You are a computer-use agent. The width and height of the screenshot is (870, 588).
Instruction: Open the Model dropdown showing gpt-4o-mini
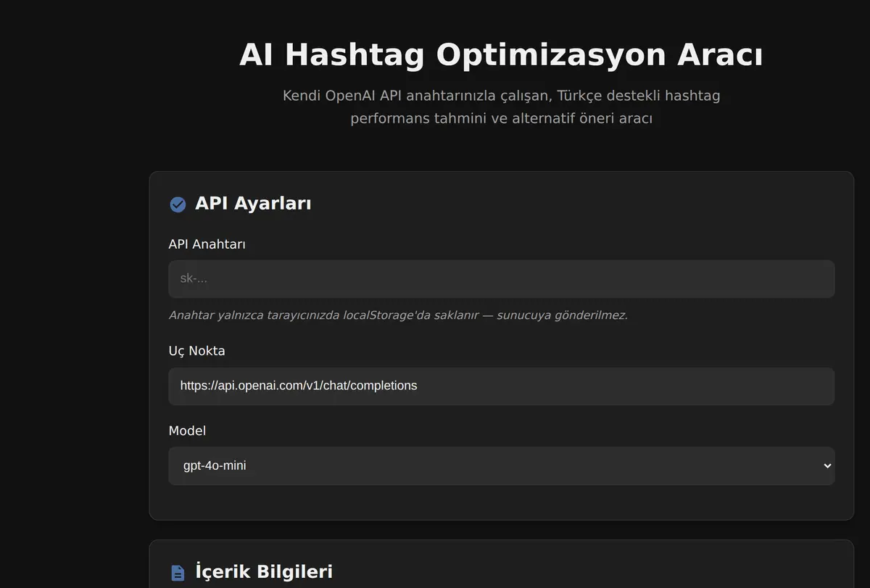click(x=501, y=465)
